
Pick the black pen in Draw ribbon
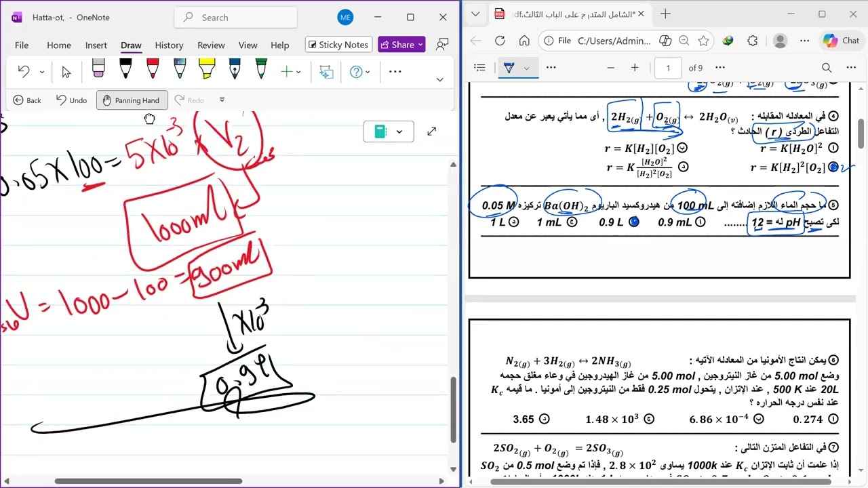click(125, 69)
